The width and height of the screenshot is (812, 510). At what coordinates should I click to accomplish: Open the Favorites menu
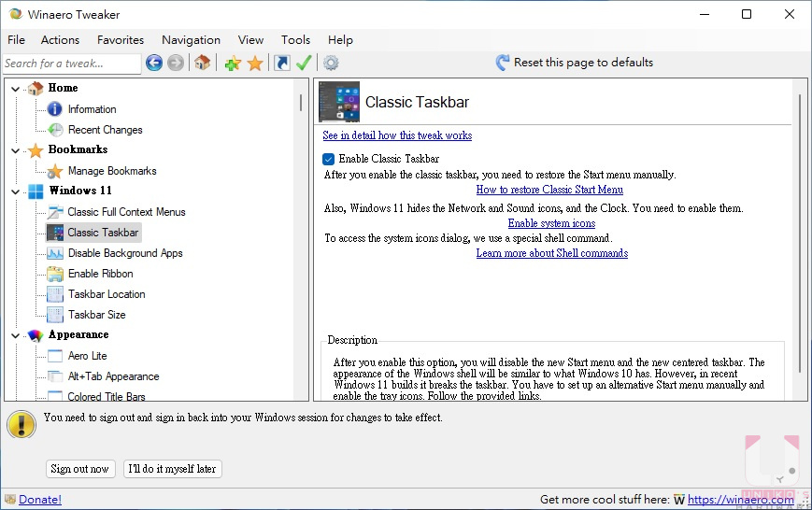click(121, 40)
